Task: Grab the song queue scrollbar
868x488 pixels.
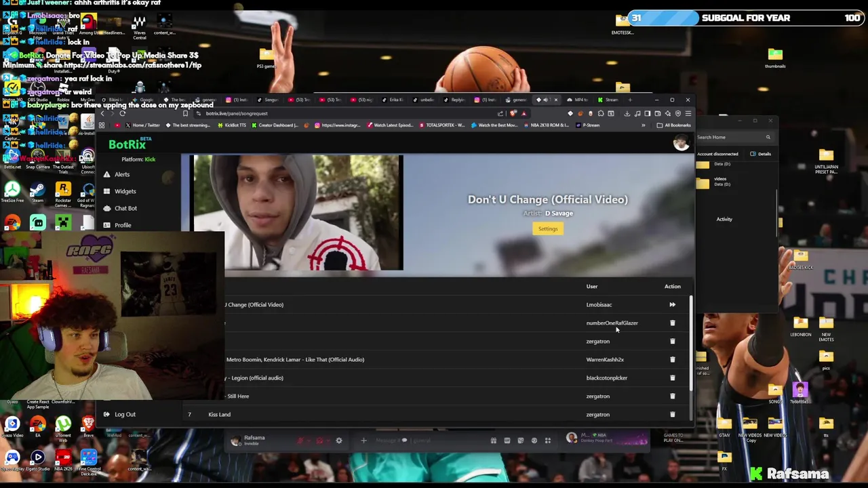Action: [x=691, y=342]
